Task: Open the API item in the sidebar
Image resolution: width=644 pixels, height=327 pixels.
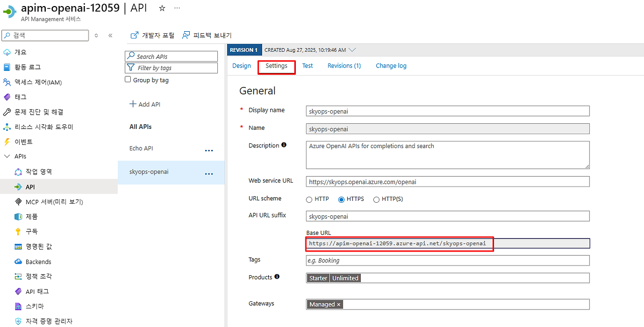Action: click(x=59, y=187)
